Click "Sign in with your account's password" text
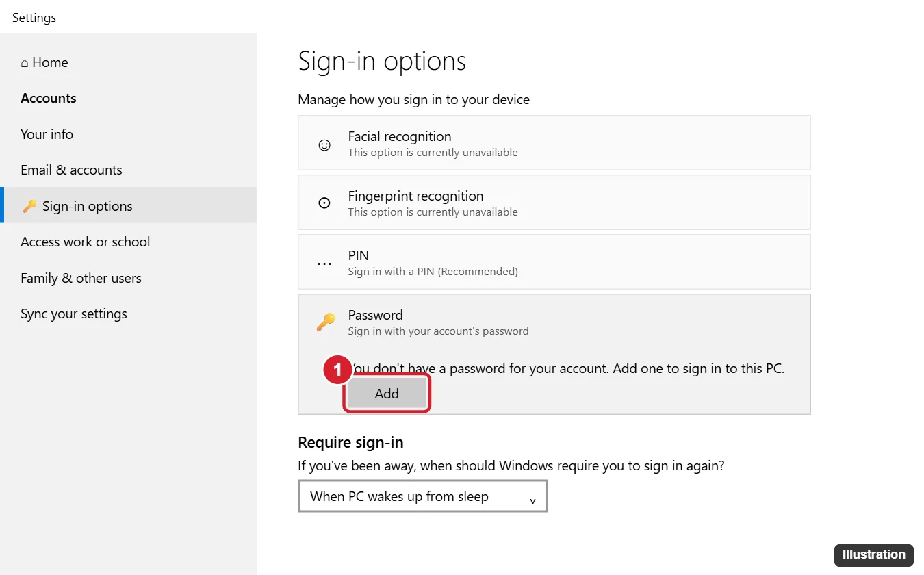This screenshot has width=924, height=575. click(439, 331)
